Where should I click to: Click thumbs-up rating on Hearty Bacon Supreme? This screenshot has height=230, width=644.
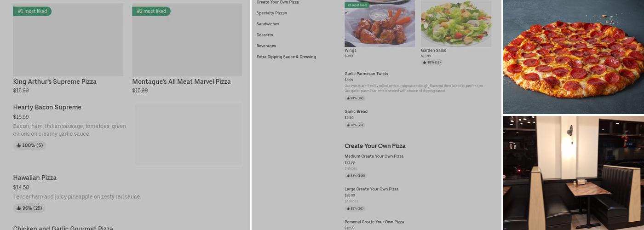pos(29,145)
